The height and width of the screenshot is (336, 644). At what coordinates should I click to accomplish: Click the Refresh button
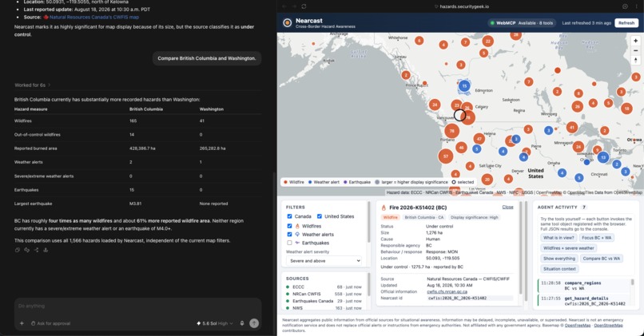point(626,23)
